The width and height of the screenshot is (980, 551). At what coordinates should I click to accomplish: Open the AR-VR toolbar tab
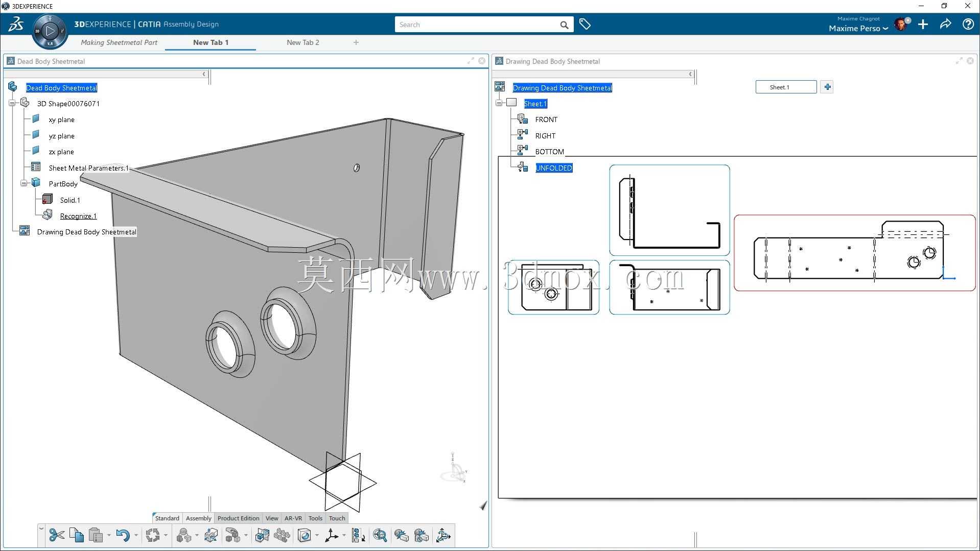tap(293, 518)
